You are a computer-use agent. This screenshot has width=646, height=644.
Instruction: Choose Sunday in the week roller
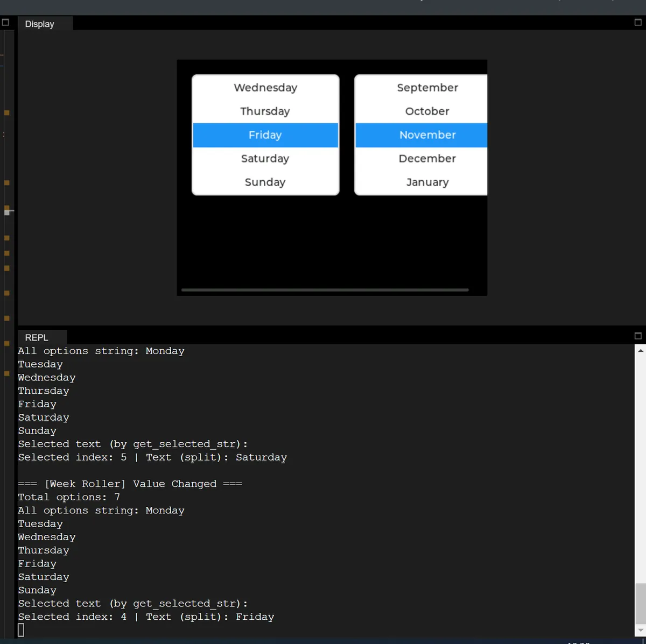pos(265,182)
